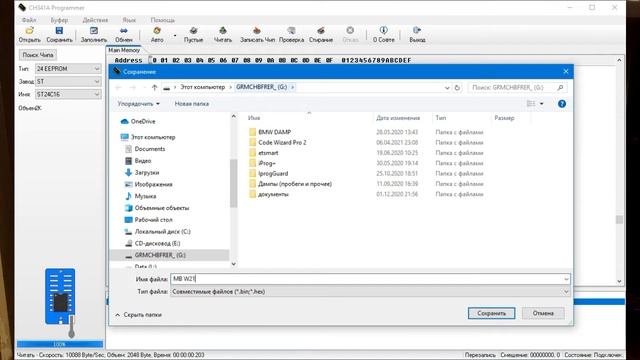Click the Авто toolbar icon

157,35
